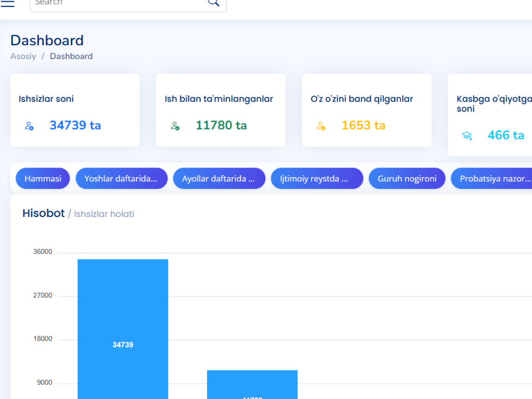Click the second shorter blue chart bar

[x=252, y=385]
